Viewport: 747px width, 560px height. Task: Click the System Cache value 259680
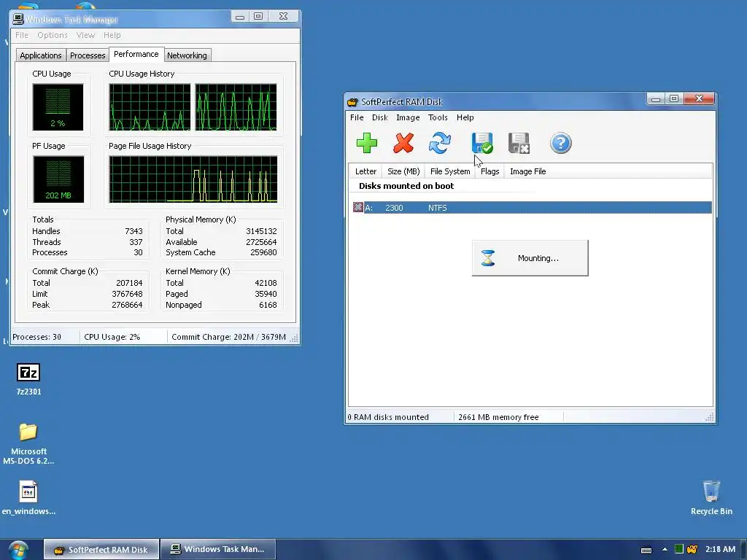263,252
